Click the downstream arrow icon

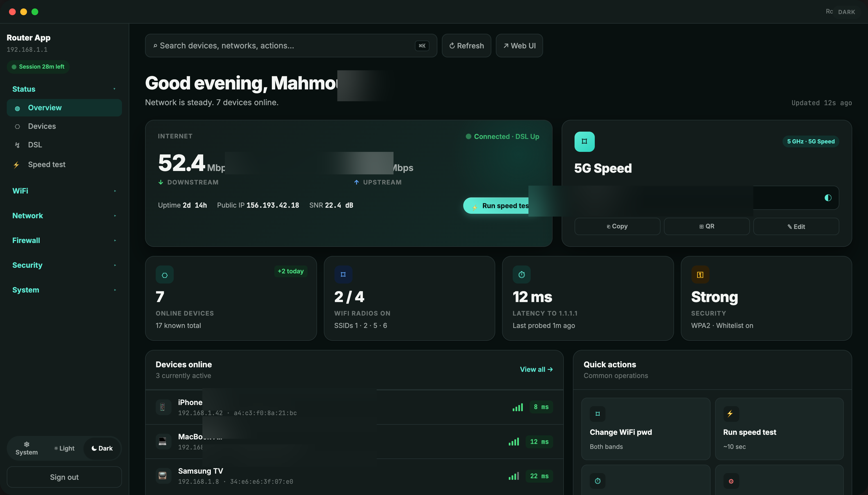161,183
